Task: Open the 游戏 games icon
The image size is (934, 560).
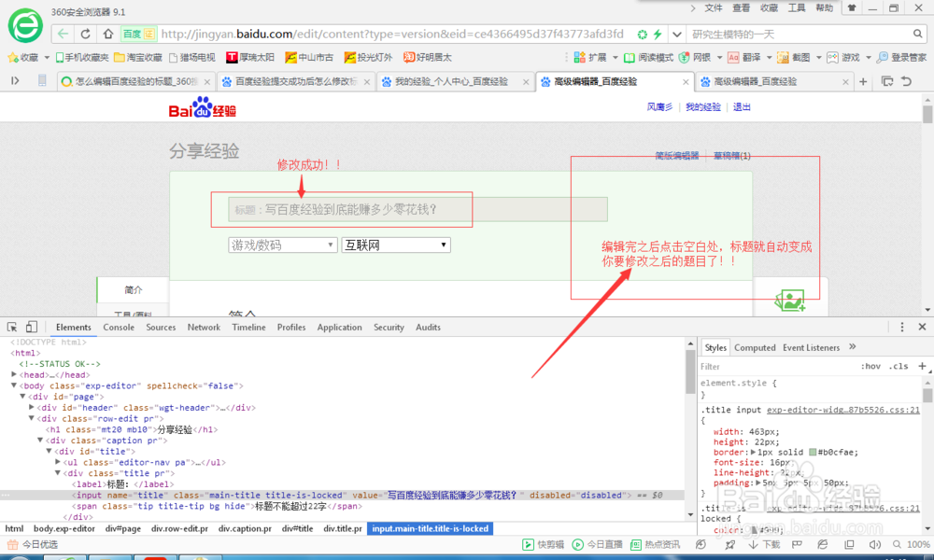Action: click(x=842, y=58)
